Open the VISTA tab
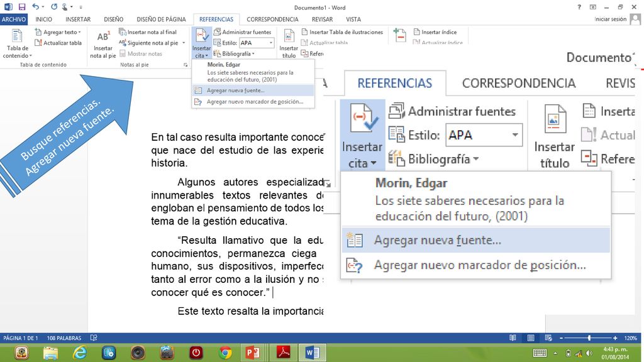Image resolution: width=644 pixels, height=362 pixels. [x=353, y=19]
